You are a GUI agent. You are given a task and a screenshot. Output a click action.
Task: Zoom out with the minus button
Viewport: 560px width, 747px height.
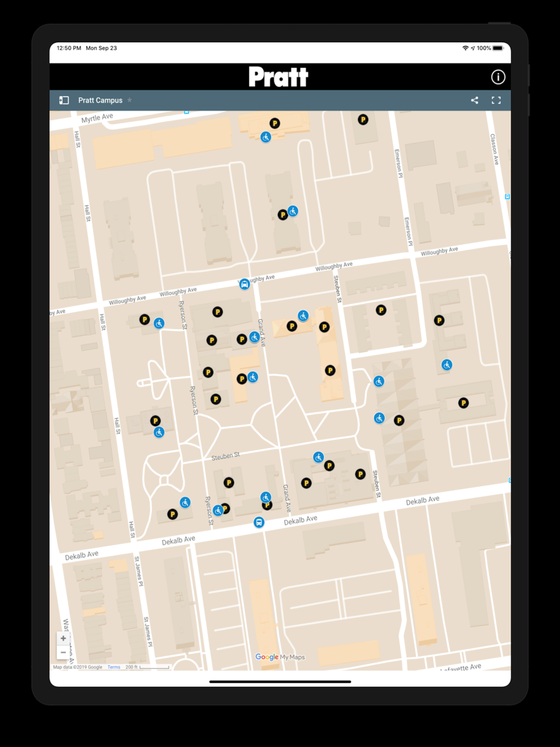[63, 652]
